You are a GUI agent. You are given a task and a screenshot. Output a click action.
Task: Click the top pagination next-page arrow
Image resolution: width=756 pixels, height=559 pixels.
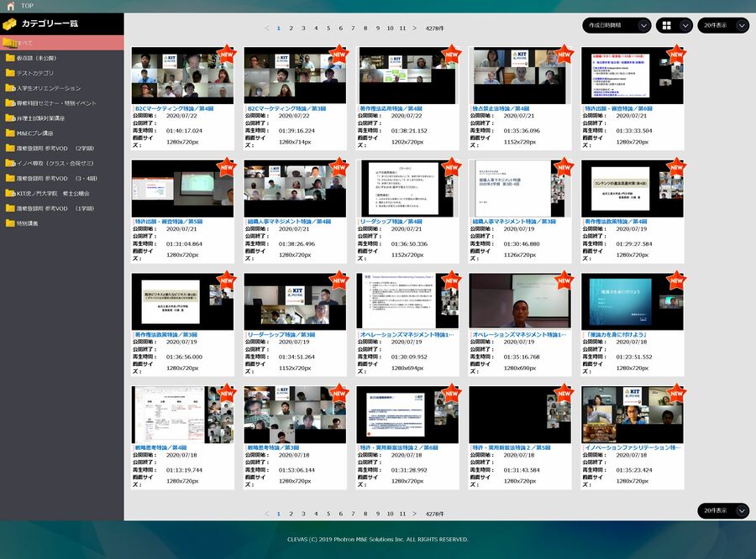(x=415, y=28)
